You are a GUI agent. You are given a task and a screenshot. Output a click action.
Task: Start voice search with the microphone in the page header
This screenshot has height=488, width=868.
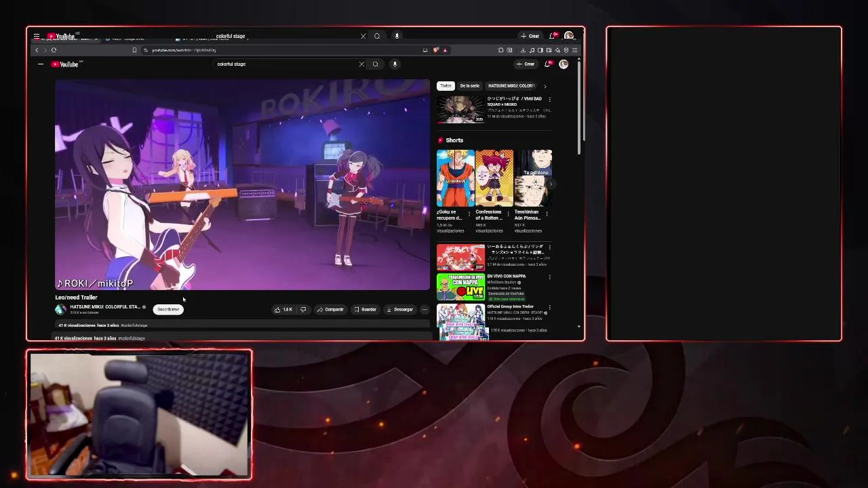tap(395, 64)
